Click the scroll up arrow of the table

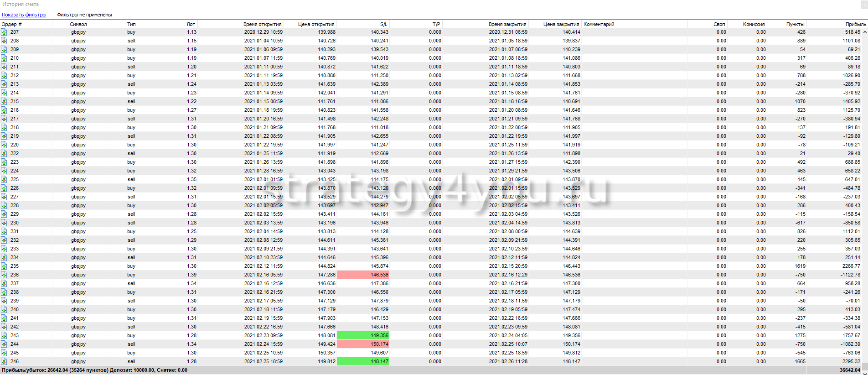click(x=864, y=32)
